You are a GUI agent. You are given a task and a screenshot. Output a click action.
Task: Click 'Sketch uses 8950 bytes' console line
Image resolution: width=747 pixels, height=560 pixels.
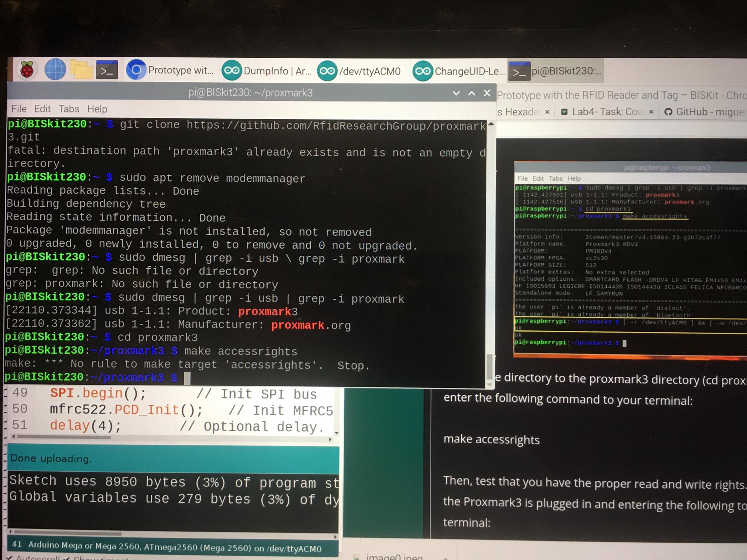[x=173, y=481]
